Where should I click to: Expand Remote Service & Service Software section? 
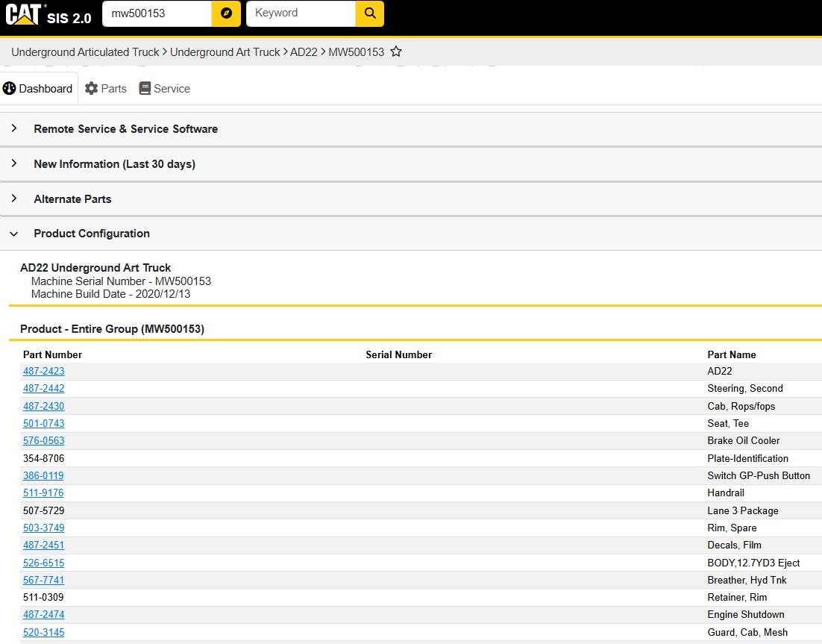[411, 129]
